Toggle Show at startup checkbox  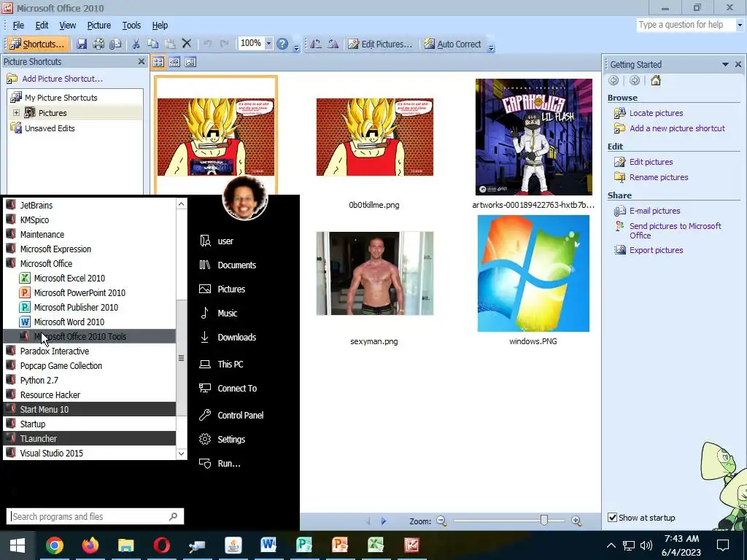click(613, 518)
